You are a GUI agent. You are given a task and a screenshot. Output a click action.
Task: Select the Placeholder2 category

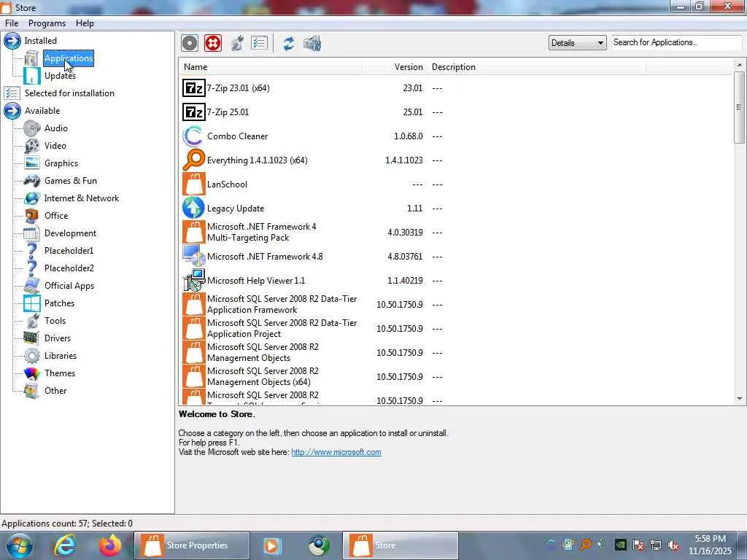click(x=69, y=268)
